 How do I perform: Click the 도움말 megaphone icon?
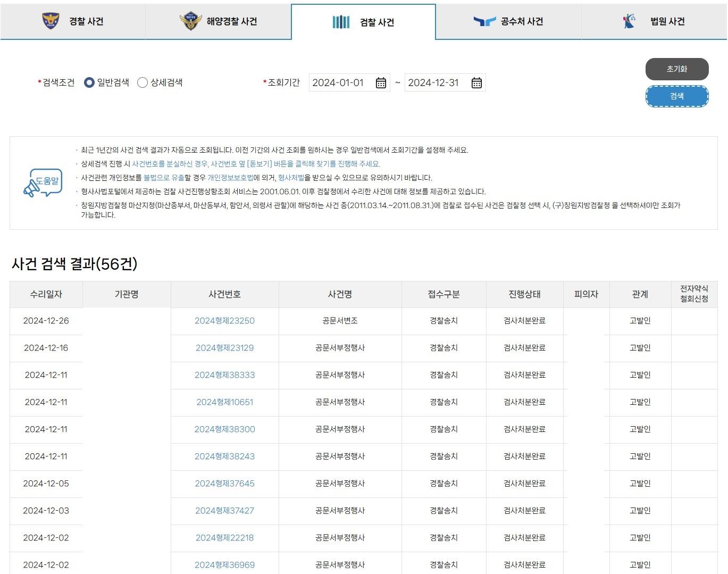(43, 184)
